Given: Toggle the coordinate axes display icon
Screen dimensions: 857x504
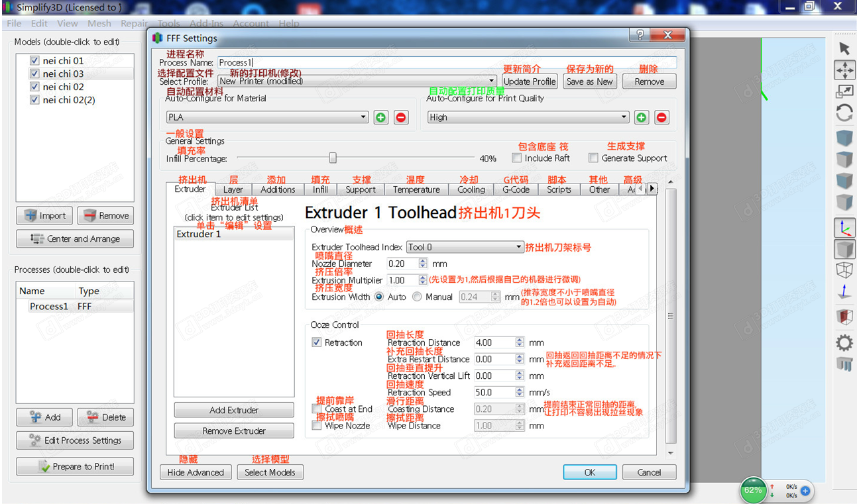Looking at the screenshot, I should point(844,228).
